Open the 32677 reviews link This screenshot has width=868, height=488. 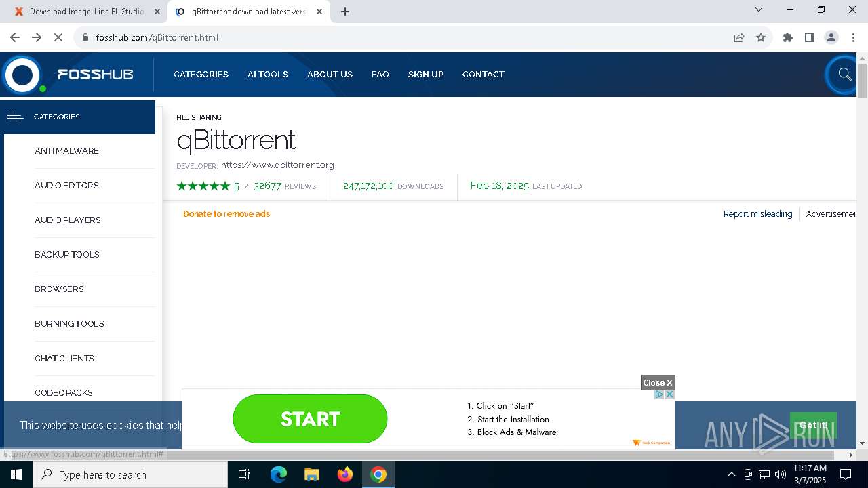(x=285, y=186)
